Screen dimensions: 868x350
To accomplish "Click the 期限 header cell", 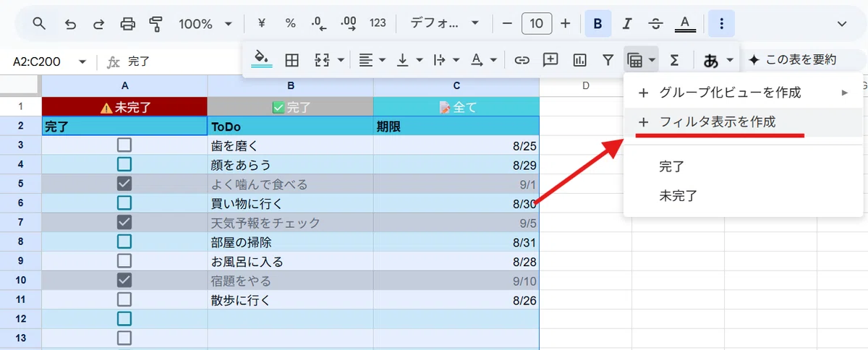I will (456, 126).
